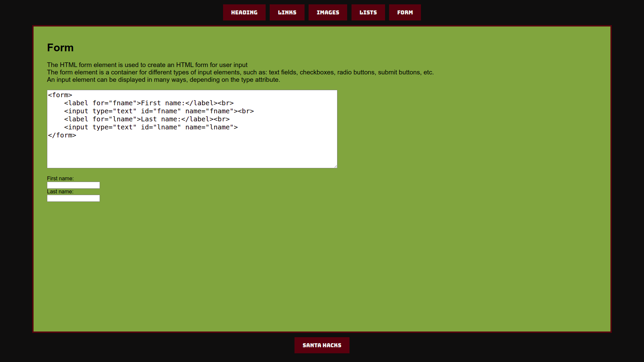Select the Form tab in navbar
Viewport: 644px width, 362px height.
click(x=405, y=12)
